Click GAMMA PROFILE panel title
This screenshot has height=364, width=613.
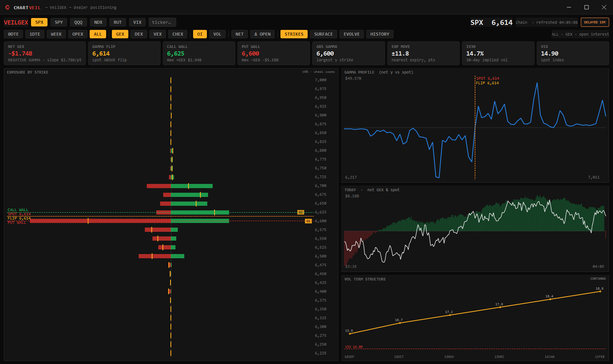point(359,72)
